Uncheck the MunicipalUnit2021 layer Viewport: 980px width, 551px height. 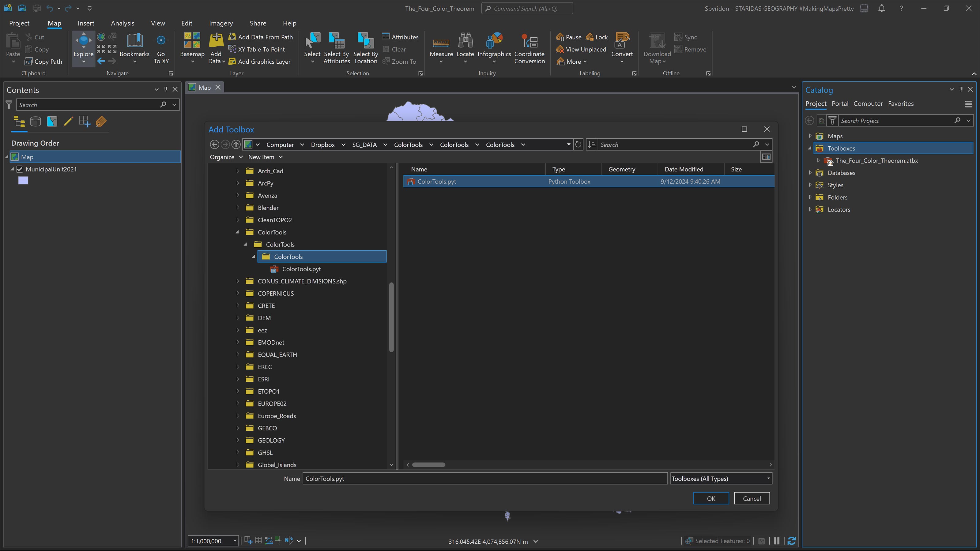pyautogui.click(x=19, y=169)
